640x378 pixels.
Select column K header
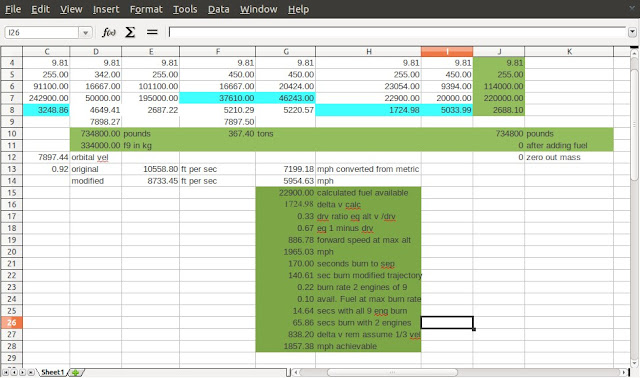coord(569,51)
